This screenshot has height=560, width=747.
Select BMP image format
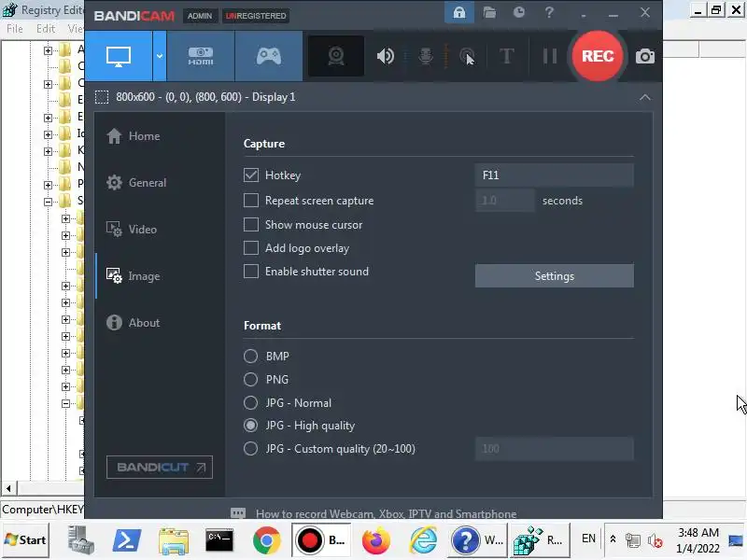tap(250, 357)
